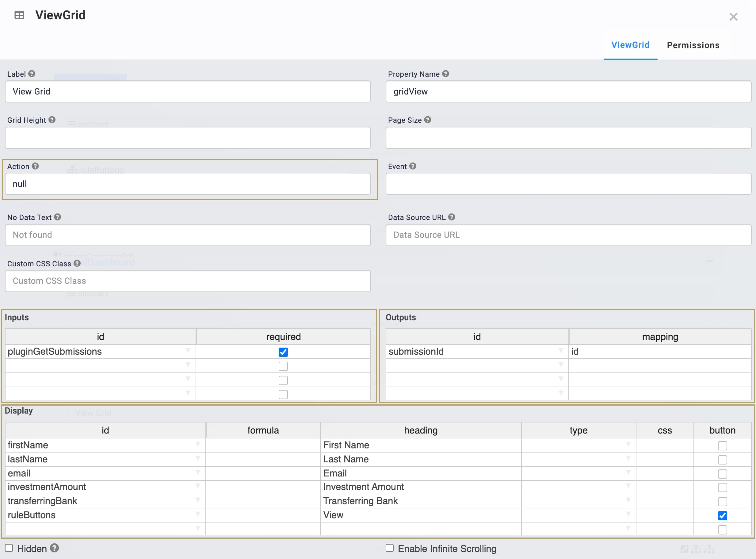
Task: Click the mapping column header in Outputs
Action: click(x=660, y=337)
